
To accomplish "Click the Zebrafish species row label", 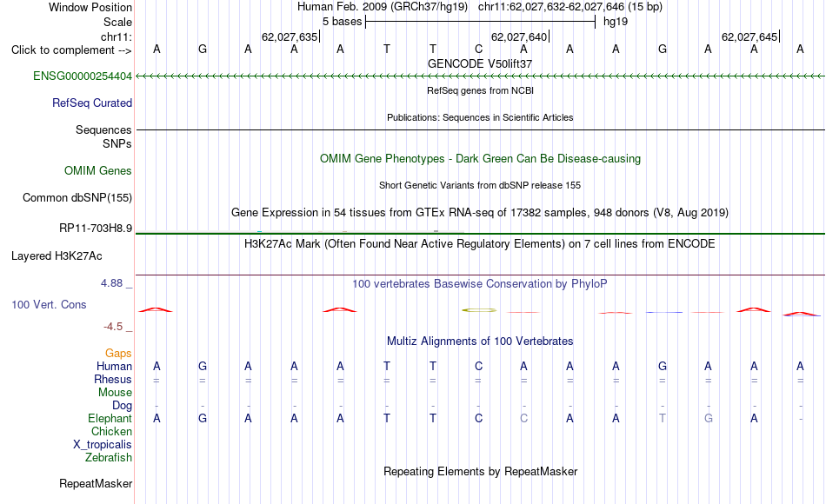I will [108, 457].
